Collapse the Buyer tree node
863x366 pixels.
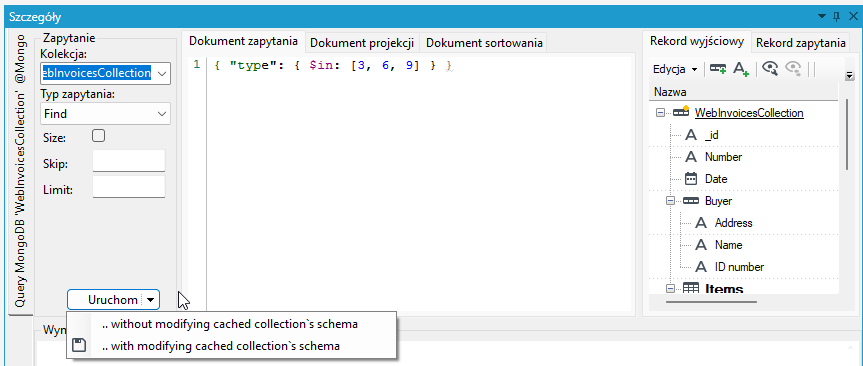[670, 201]
